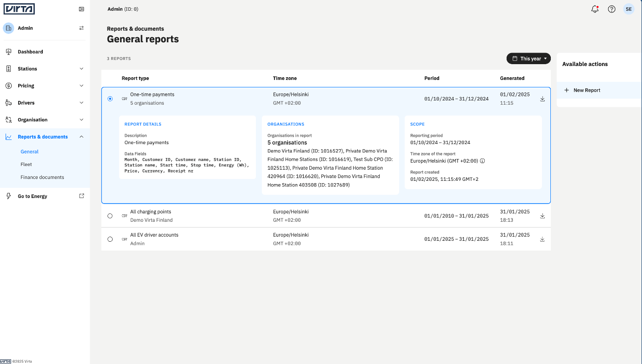Select the All EV driver accounts radio button
Viewport: 642px width, 364px height.
click(x=110, y=239)
